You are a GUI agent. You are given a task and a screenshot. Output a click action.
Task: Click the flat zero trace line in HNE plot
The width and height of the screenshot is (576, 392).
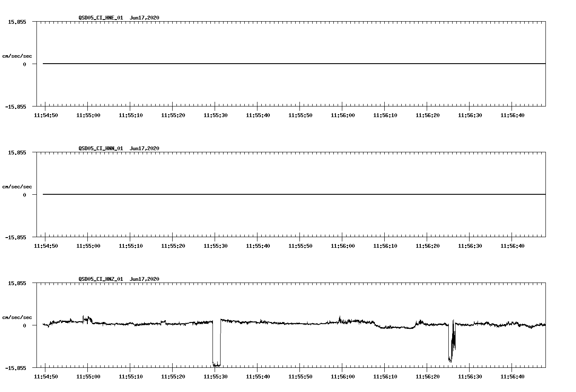(x=294, y=64)
